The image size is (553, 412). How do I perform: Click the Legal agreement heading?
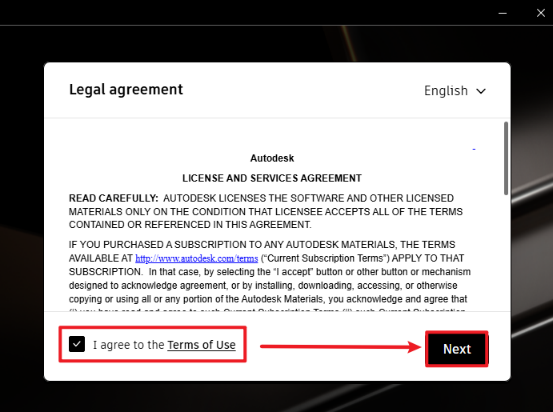[x=126, y=90]
